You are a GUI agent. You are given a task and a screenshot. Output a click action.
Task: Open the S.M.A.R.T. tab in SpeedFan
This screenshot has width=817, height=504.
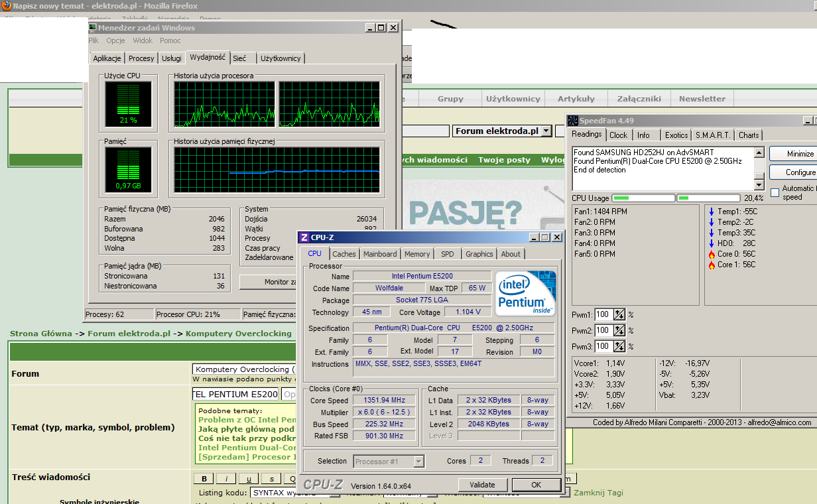point(712,135)
